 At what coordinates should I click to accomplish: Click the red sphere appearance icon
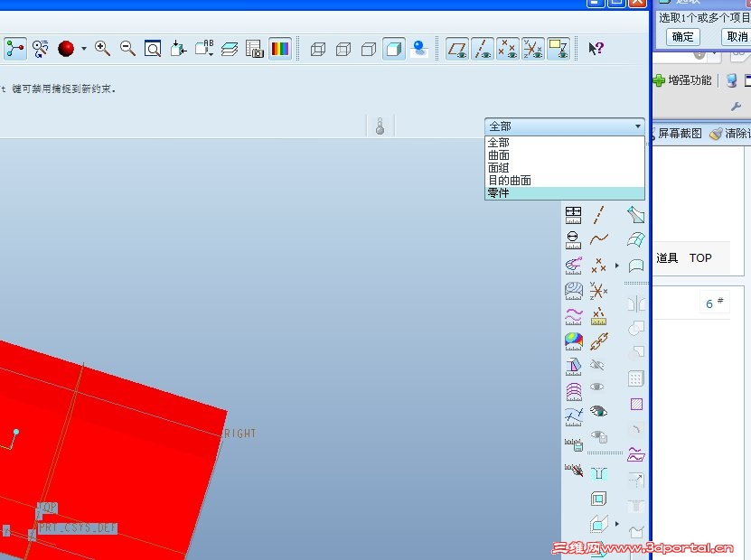pyautogui.click(x=66, y=49)
